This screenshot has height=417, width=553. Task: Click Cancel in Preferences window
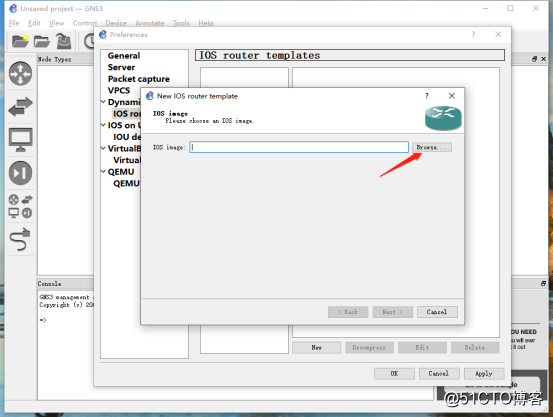tap(439, 374)
